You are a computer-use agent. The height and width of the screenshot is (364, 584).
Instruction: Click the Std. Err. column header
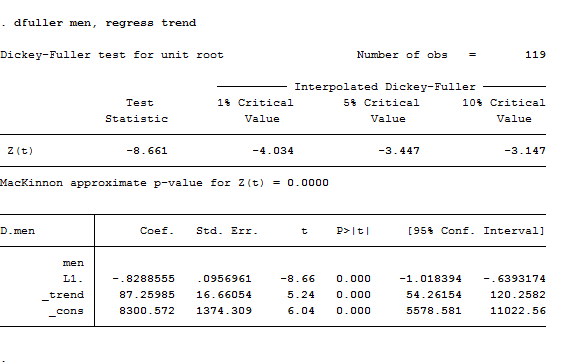click(x=227, y=231)
